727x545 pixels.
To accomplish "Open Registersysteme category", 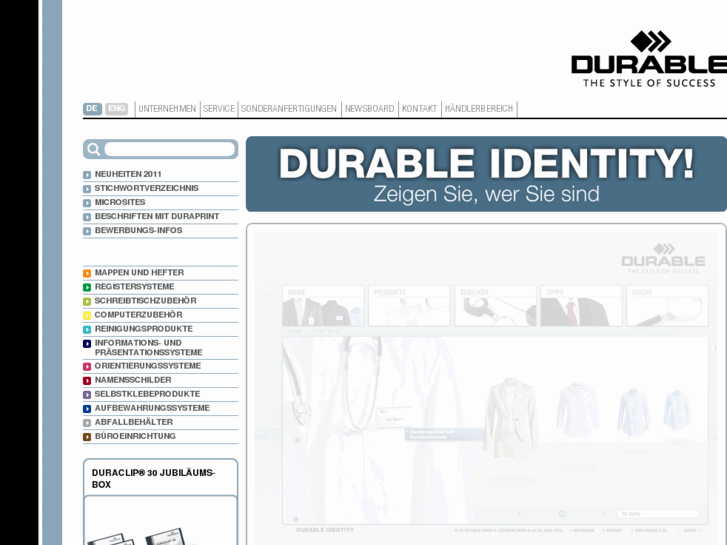I will [x=134, y=287].
